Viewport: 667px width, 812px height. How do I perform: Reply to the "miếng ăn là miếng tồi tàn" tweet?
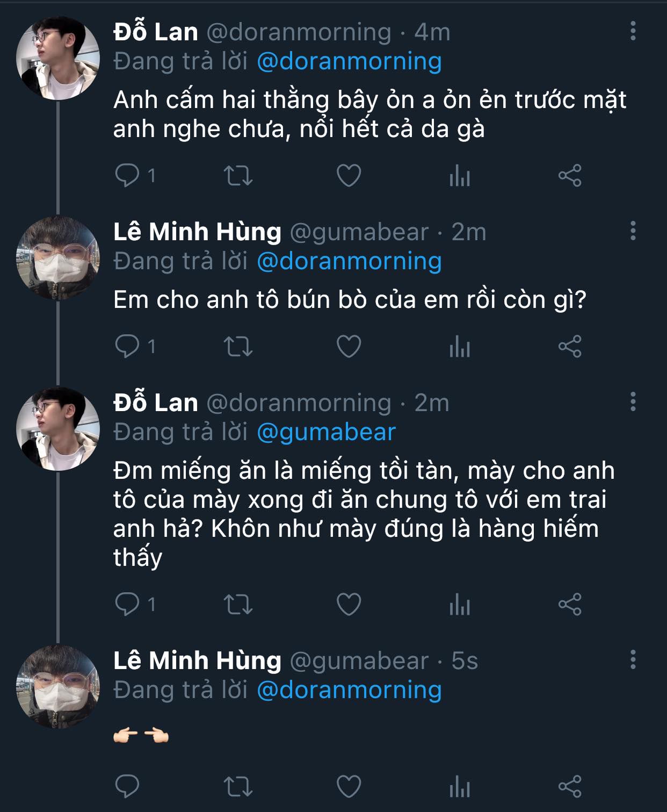(128, 605)
